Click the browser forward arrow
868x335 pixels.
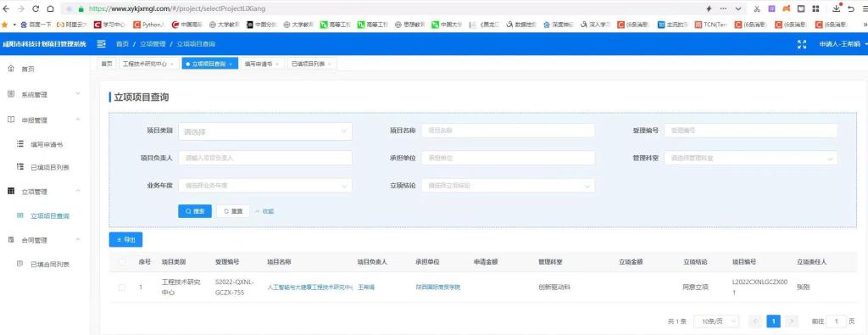[21, 8]
